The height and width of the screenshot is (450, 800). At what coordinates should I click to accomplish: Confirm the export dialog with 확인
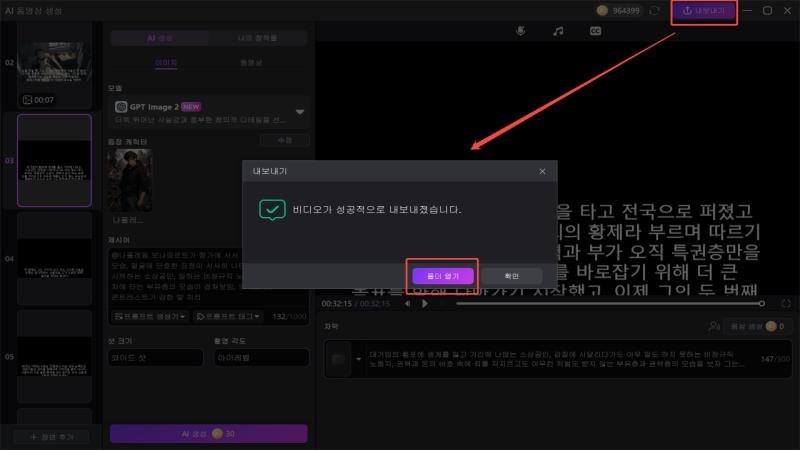point(511,276)
